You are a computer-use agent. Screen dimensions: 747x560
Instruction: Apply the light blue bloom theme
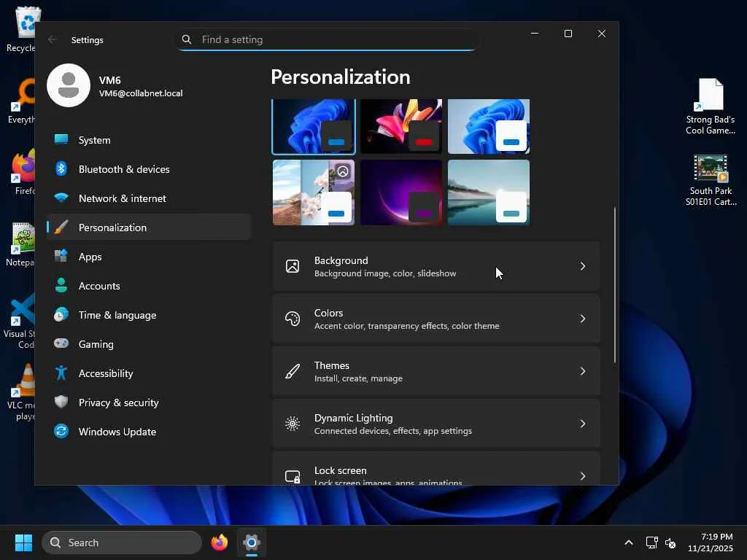489,126
